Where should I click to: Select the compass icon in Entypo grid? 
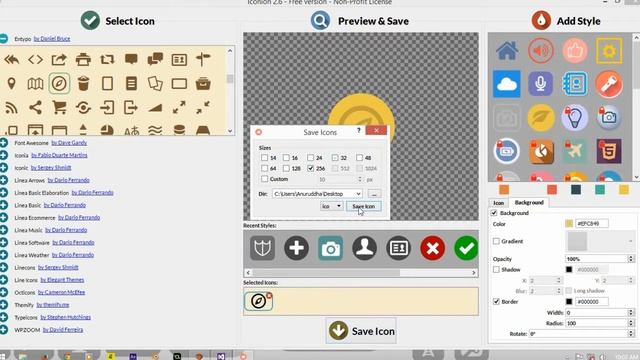click(x=59, y=84)
